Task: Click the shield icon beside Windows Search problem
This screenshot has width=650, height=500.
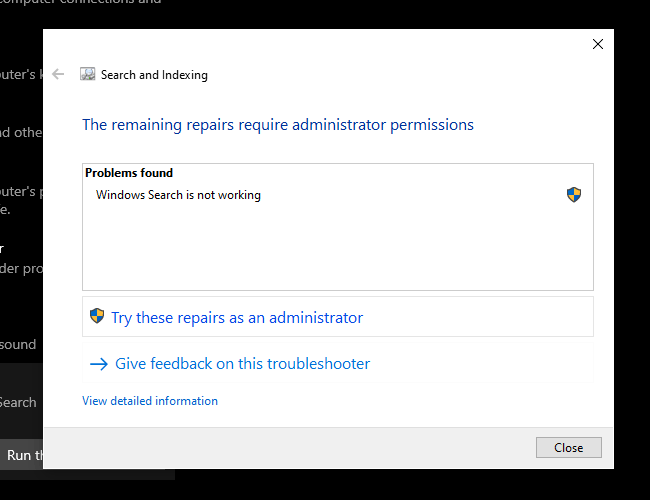Action: (574, 194)
